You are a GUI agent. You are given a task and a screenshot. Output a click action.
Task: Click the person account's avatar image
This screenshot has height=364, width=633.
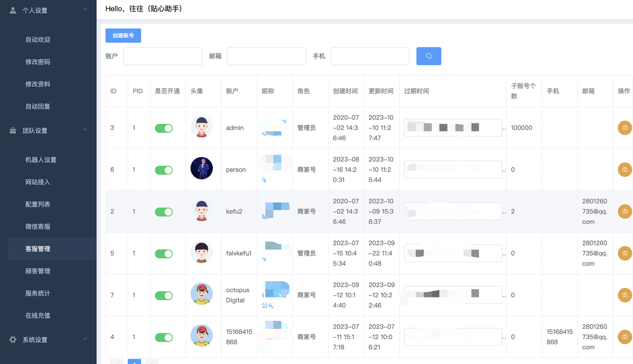pos(201,169)
